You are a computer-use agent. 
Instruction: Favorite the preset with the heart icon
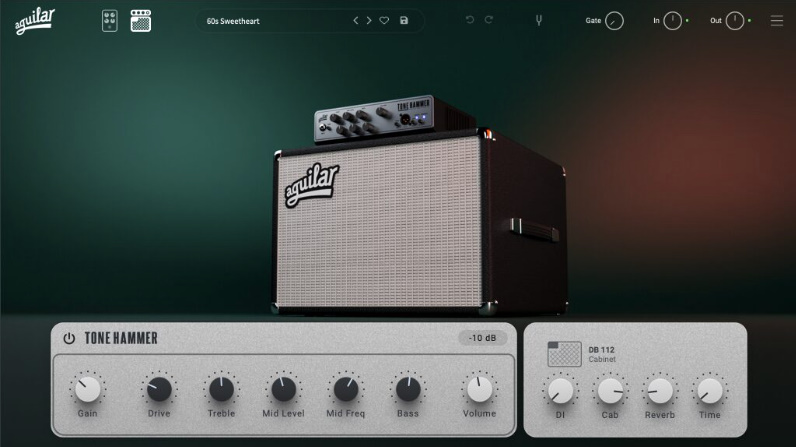point(384,21)
